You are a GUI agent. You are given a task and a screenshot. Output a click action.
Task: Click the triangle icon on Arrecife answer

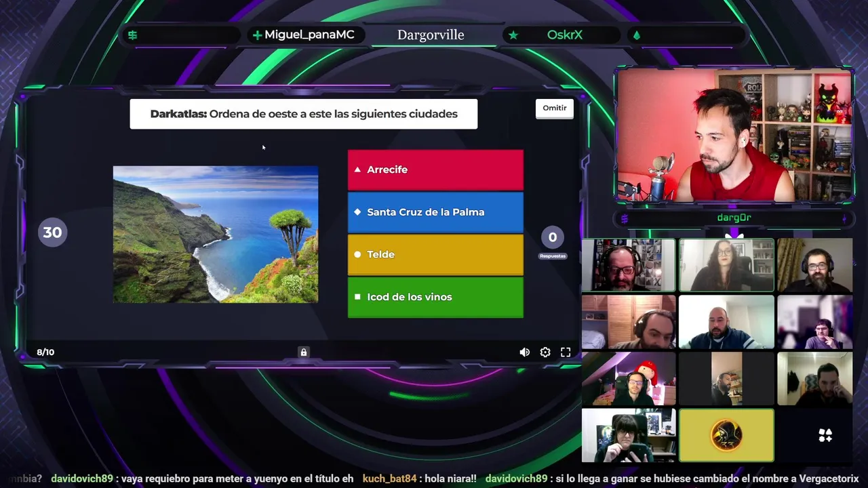pos(357,169)
